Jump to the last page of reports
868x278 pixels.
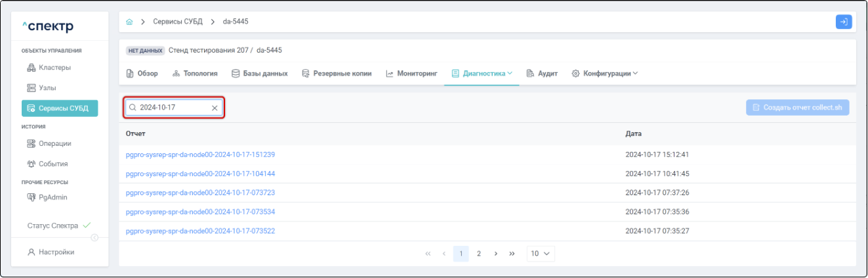point(512,254)
